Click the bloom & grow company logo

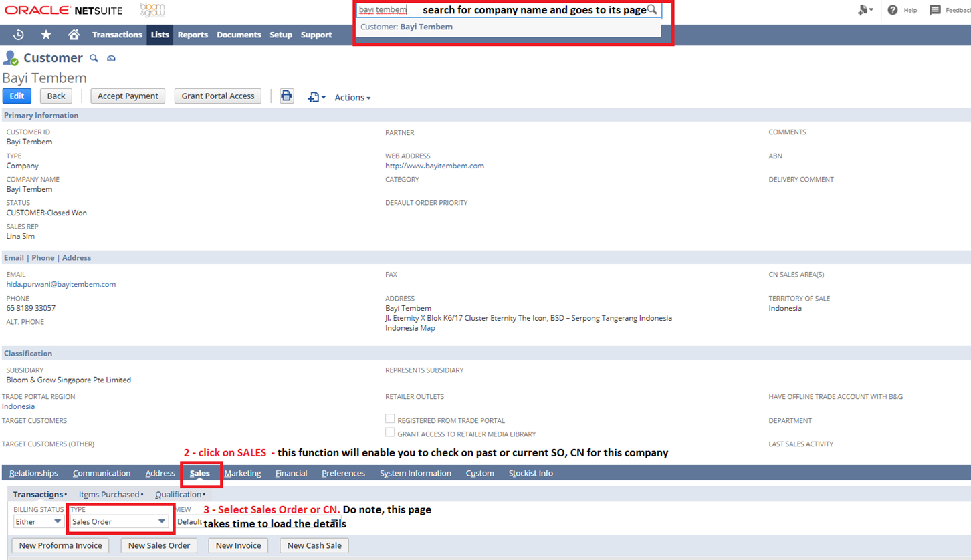click(152, 10)
